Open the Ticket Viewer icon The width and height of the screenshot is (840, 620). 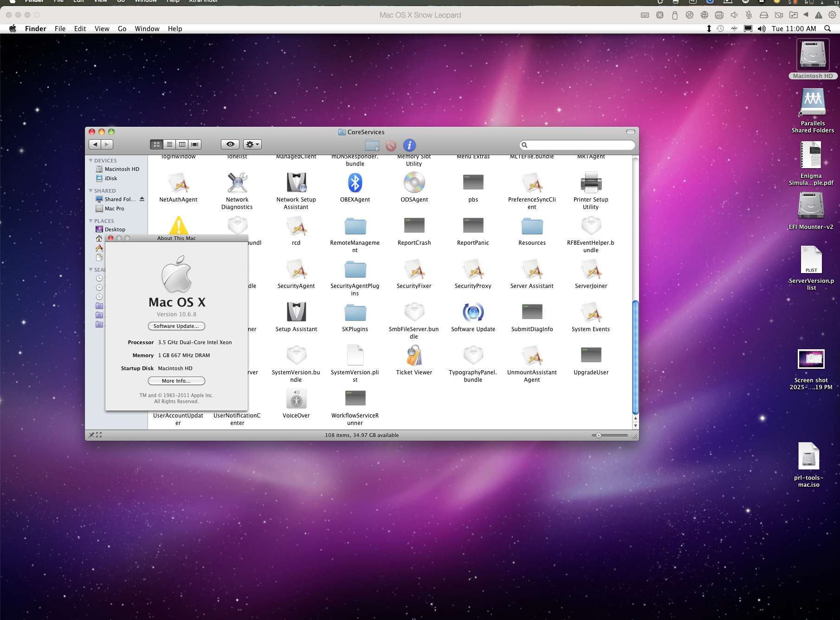click(414, 356)
